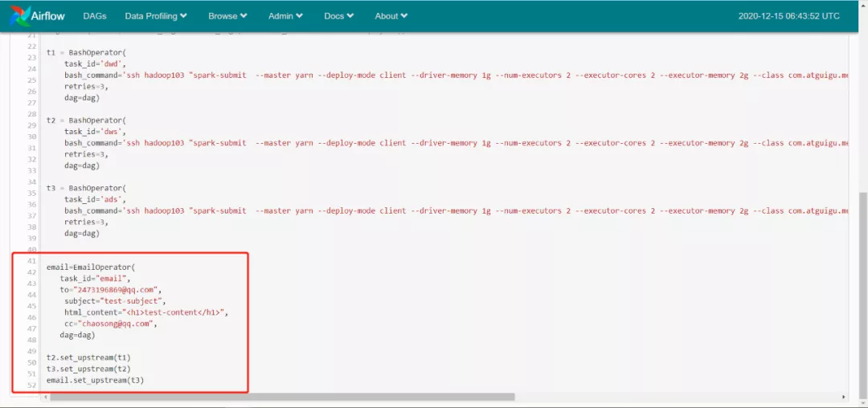Open the DAGs page
Image resolution: width=868 pixels, height=408 pixels.
(x=93, y=16)
